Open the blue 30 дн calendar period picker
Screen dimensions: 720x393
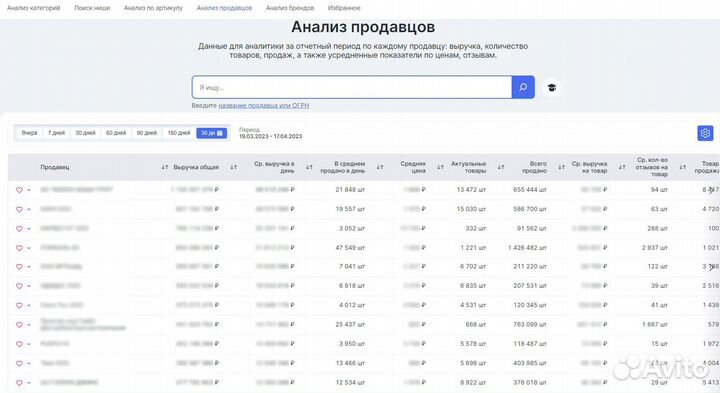click(x=212, y=133)
